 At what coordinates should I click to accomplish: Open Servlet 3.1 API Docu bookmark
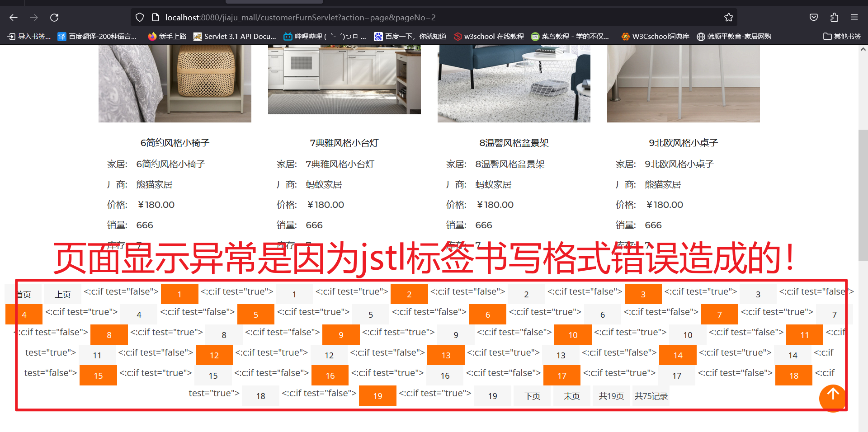click(235, 37)
